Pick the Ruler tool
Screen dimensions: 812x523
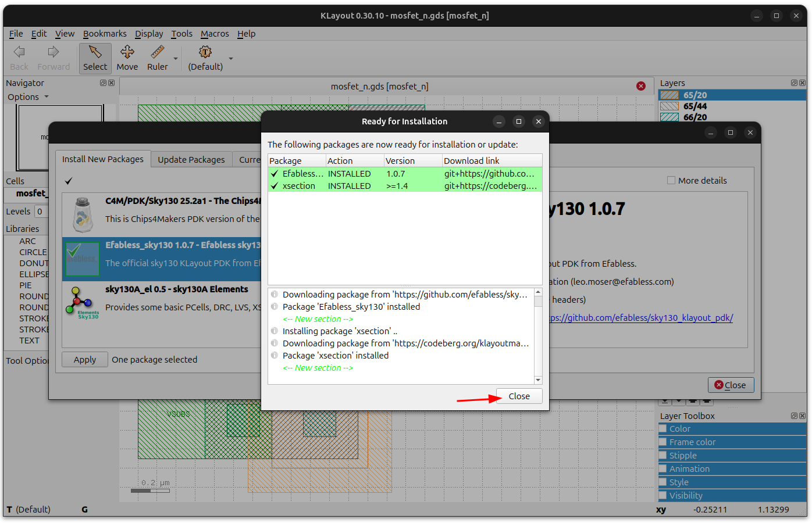click(158, 58)
